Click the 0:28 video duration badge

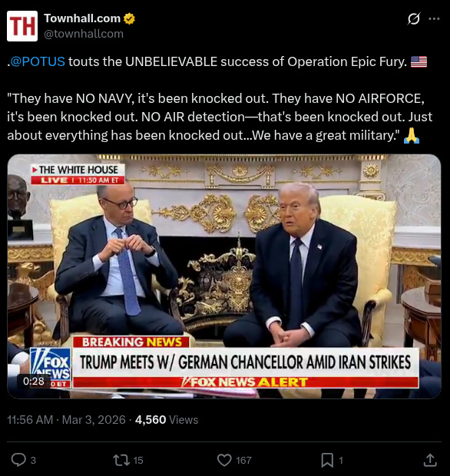[x=34, y=381]
